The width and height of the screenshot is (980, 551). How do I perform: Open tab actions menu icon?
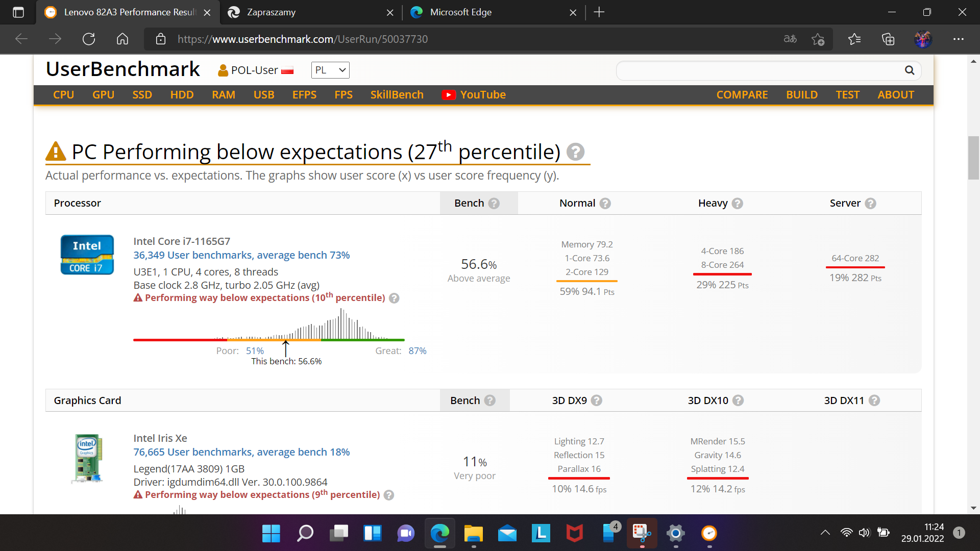(x=18, y=12)
